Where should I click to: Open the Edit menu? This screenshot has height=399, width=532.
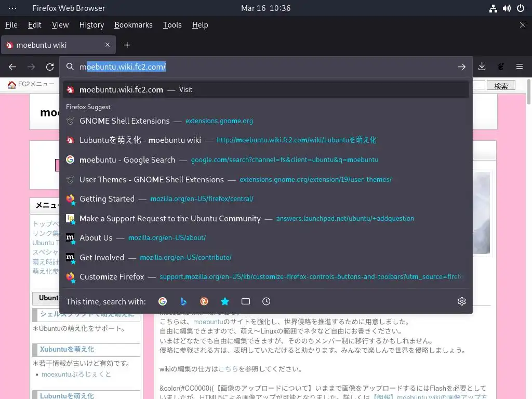pyautogui.click(x=35, y=25)
